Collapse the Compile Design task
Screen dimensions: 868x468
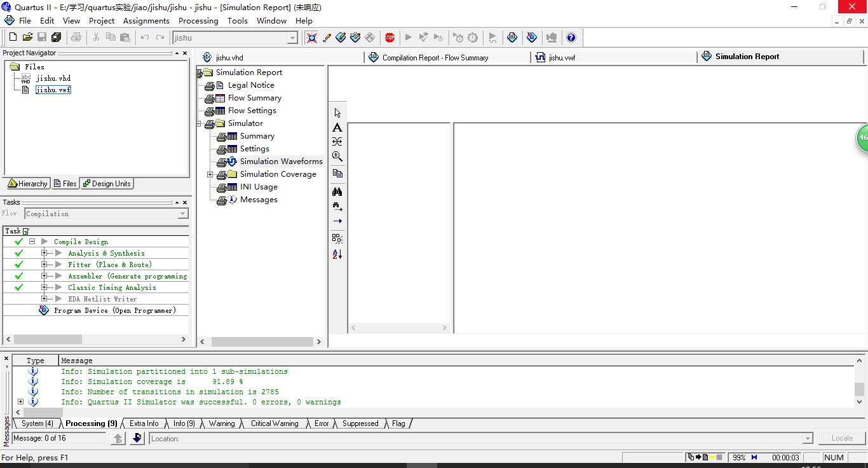tap(32, 242)
